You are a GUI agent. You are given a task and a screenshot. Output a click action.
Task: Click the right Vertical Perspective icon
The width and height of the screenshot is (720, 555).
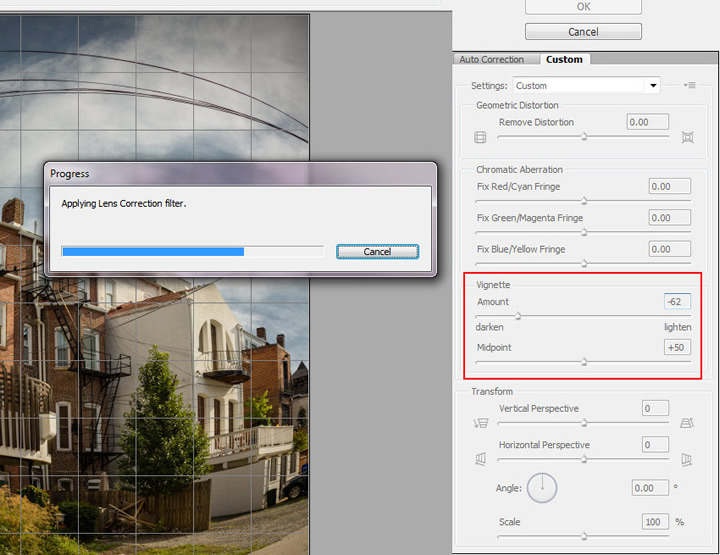(687, 423)
